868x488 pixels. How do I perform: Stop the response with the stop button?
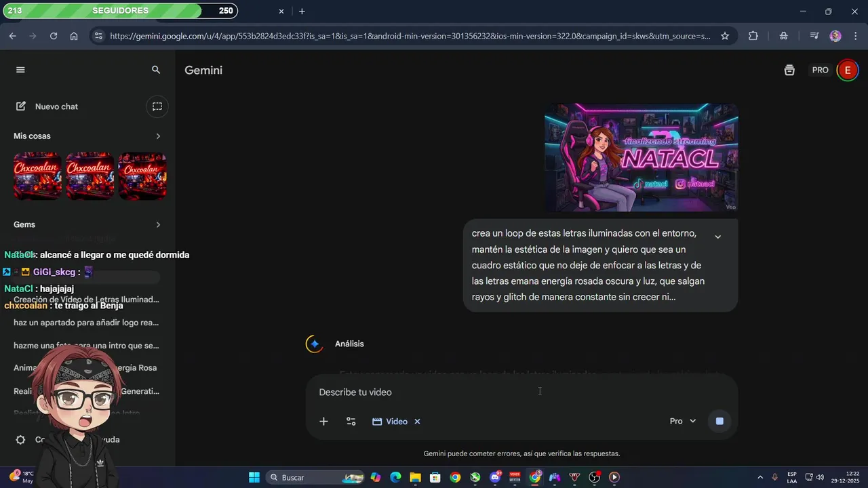tap(719, 422)
